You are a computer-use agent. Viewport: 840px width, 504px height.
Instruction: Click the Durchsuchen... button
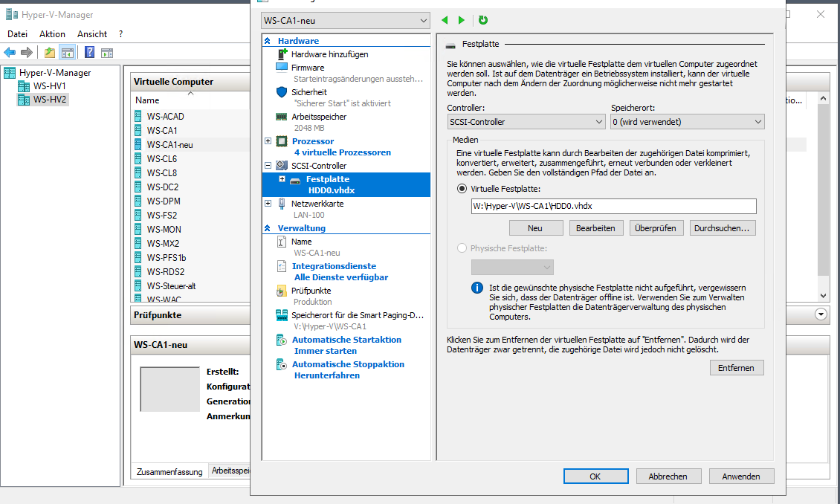722,228
